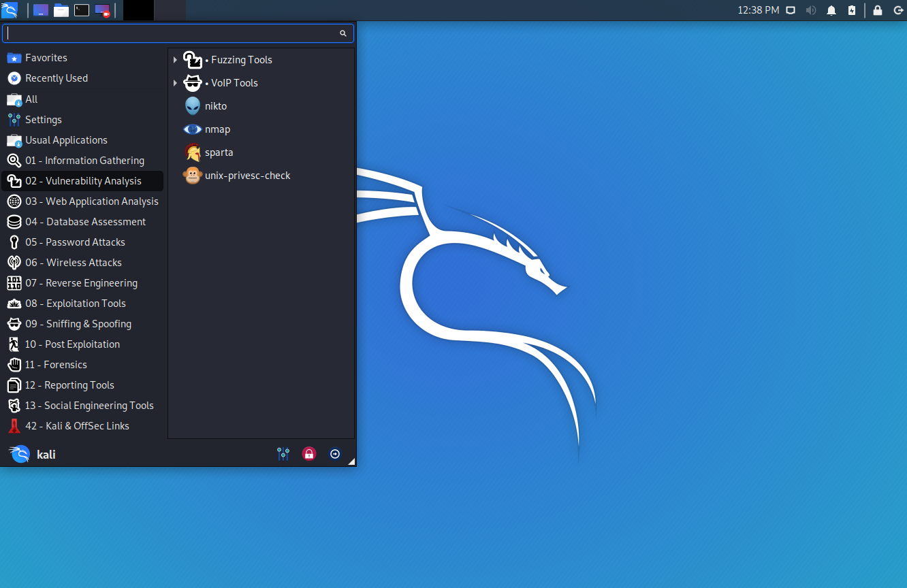The height and width of the screenshot is (588, 907).
Task: Open the network connection tray icon
Action: click(x=791, y=10)
